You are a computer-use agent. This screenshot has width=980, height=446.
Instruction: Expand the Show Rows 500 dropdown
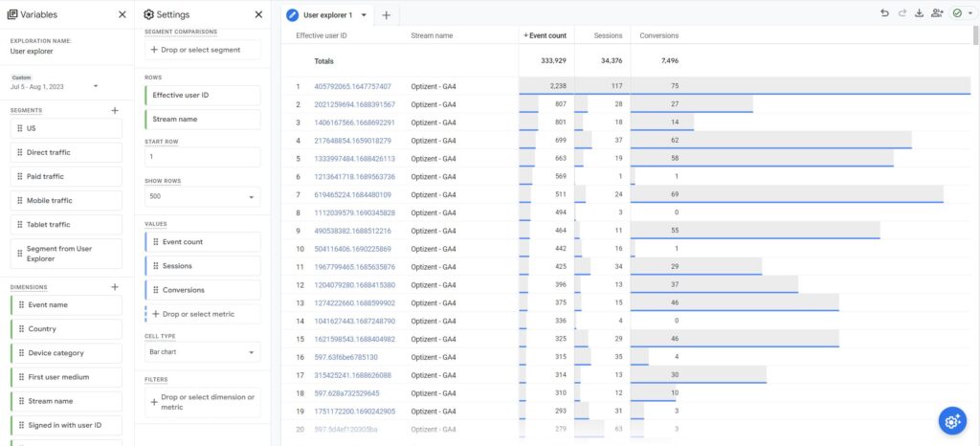(202, 196)
